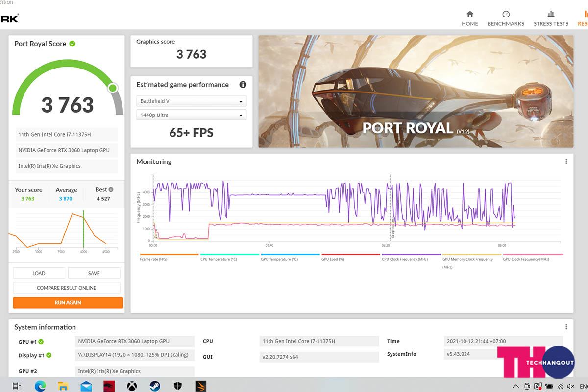The image size is (588, 392).
Task: Click the 11th Gen Intel Core i7-11375H label in score panel
Action: tap(66, 135)
